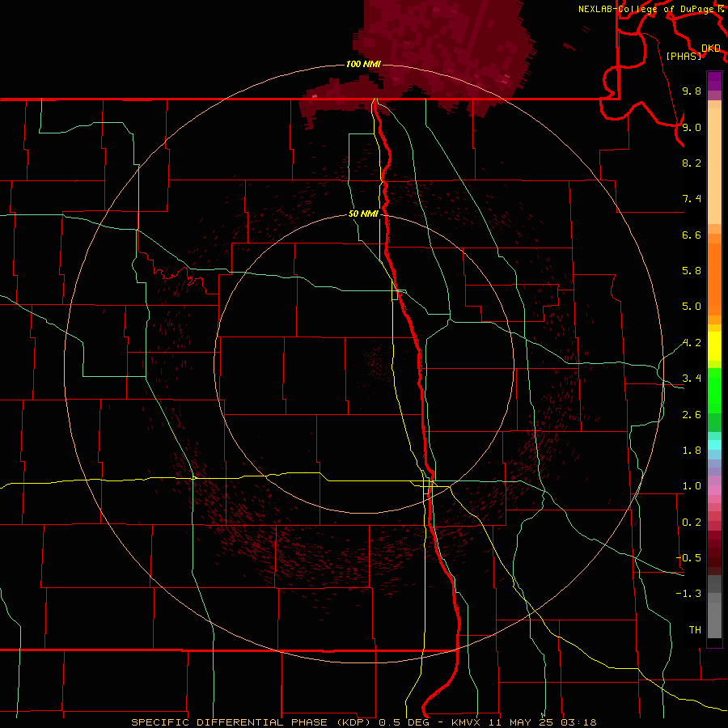The width and height of the screenshot is (728, 728).
Task: Click the purple top segment of the color bar
Action: click(714, 81)
